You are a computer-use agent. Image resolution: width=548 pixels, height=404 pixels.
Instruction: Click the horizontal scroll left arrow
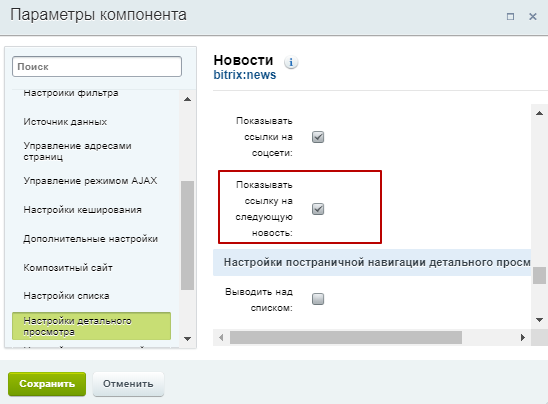click(x=221, y=338)
